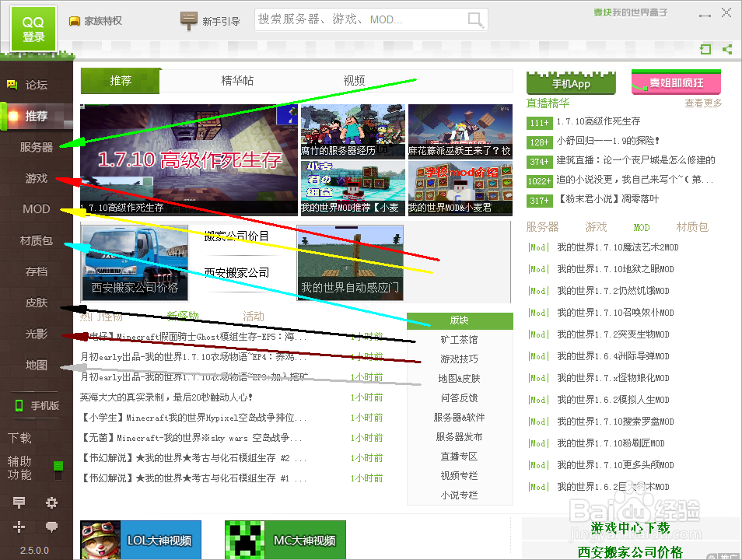Open 服务器 sidebar item

coord(37,147)
